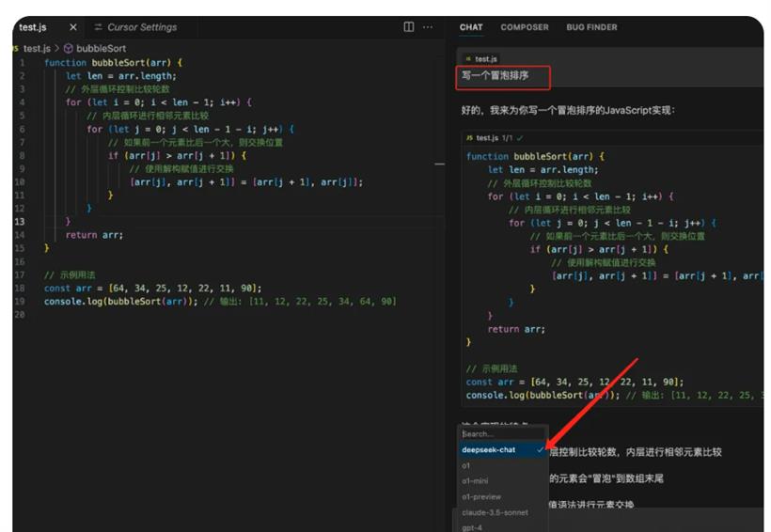Image resolution: width=771 pixels, height=532 pixels.
Task: Click the test.js context chip in chat
Action: pyautogui.click(x=481, y=59)
